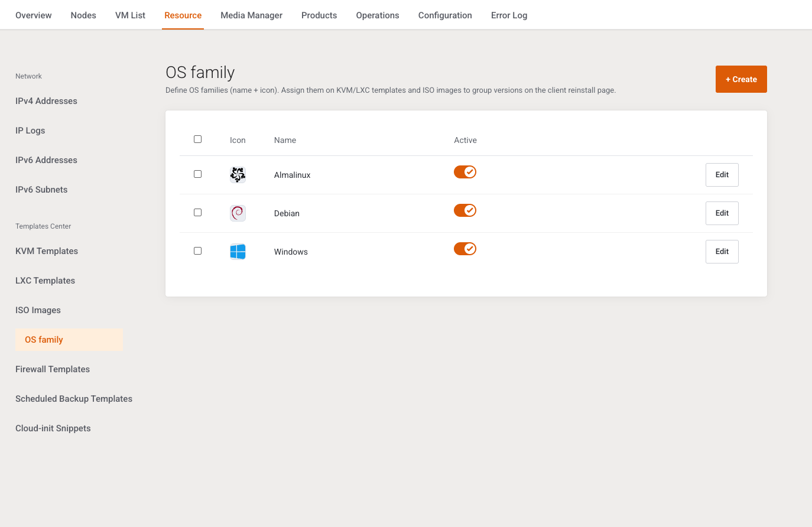Check the Debian row checkbox
Screen dimensions: 812x527
(x=198, y=213)
